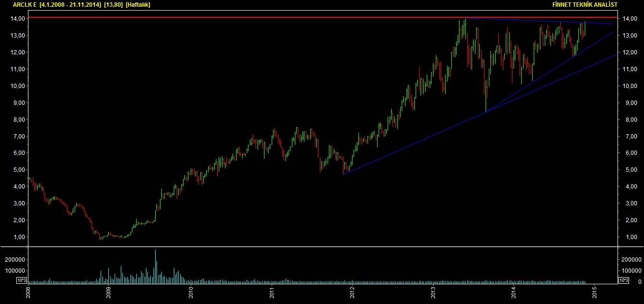Click the ARCLK E symbol label
The width and height of the screenshot is (644, 304).
25,4
